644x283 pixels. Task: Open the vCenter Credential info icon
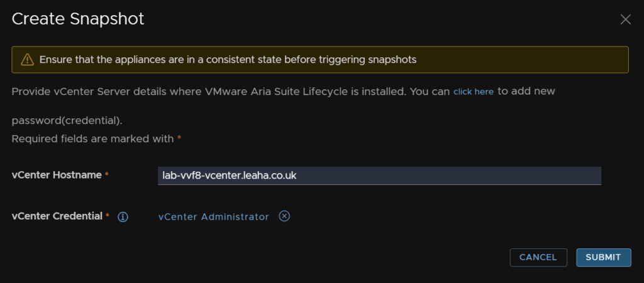(x=123, y=217)
